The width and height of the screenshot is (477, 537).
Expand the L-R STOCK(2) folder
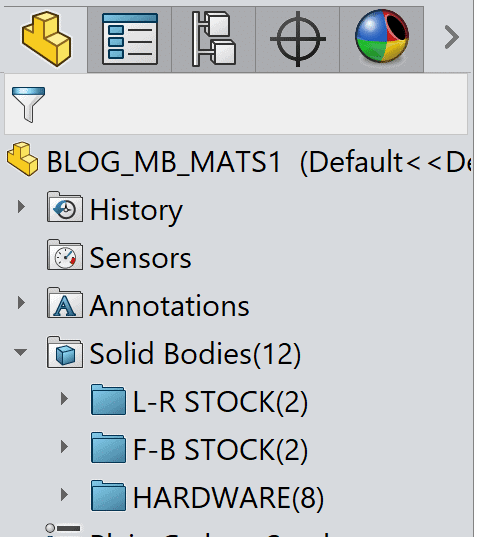click(x=64, y=399)
